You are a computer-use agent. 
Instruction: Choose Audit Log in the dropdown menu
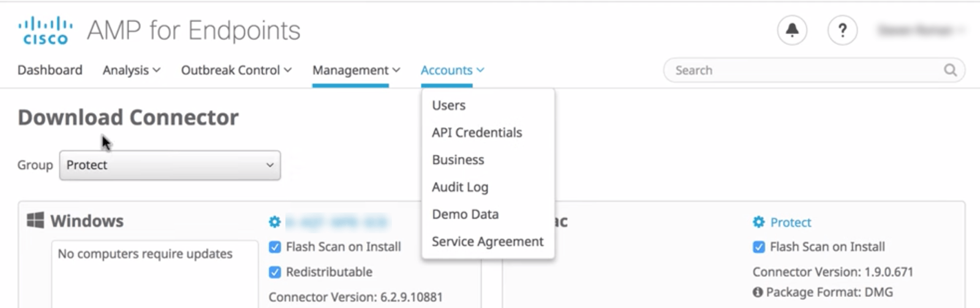pyautogui.click(x=459, y=187)
